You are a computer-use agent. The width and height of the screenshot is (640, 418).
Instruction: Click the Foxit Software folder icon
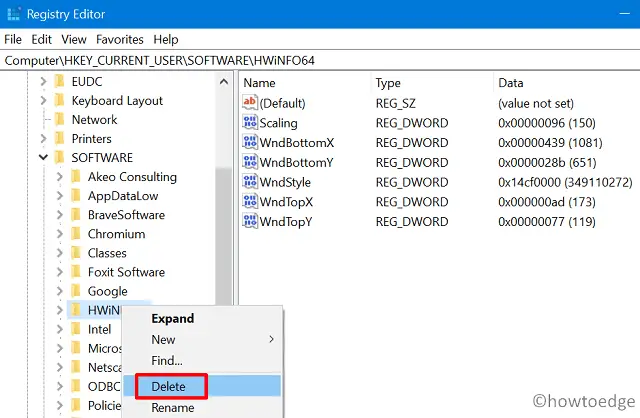tap(76, 272)
